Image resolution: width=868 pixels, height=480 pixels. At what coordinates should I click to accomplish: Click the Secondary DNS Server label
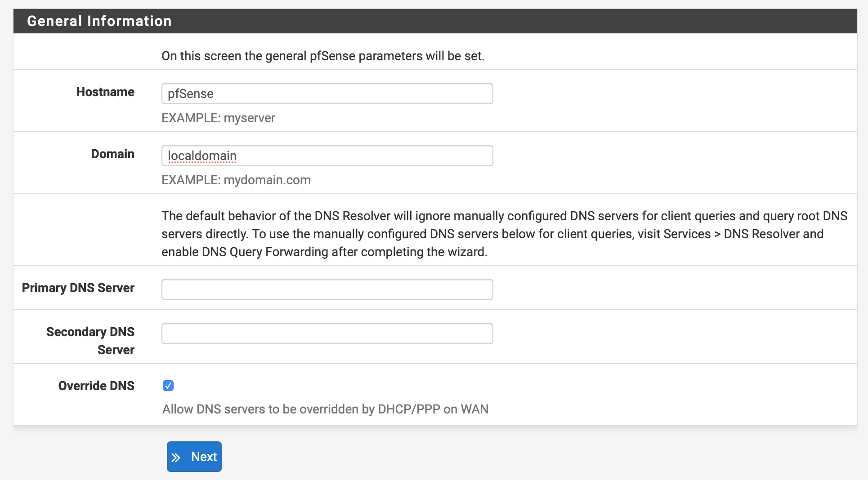pos(90,341)
